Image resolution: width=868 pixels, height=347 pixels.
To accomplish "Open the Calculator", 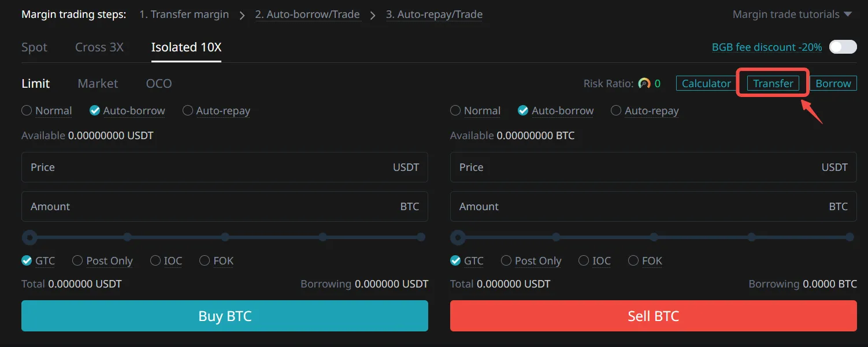I will pos(706,84).
